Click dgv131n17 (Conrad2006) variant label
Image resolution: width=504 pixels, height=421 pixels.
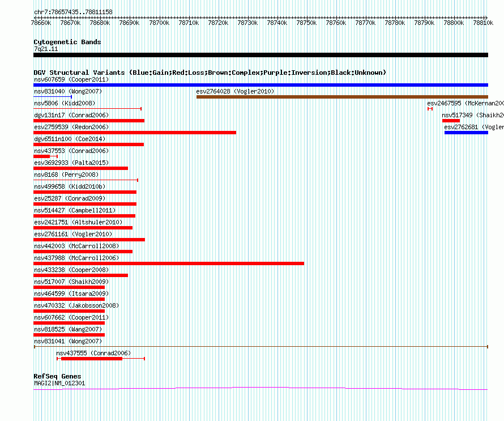pos(71,115)
